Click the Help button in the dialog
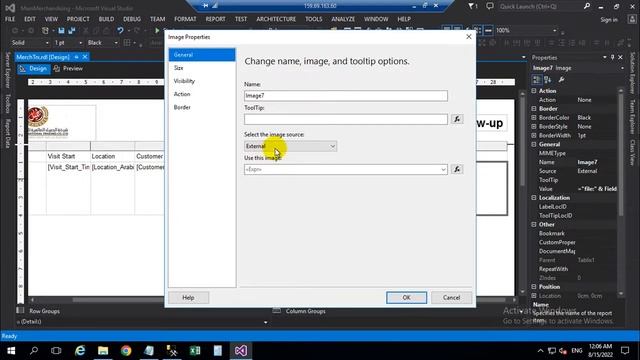The width and height of the screenshot is (640, 360). (x=189, y=298)
